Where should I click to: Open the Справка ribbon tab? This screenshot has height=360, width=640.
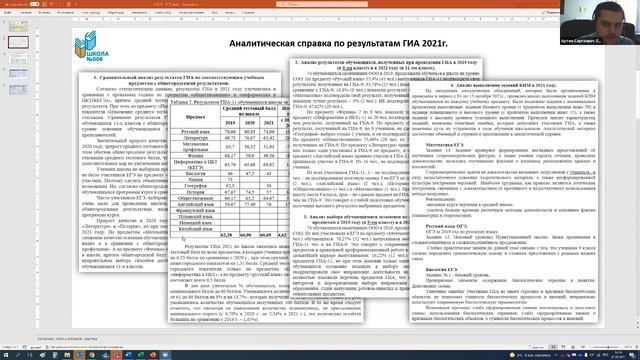[x=248, y=13]
